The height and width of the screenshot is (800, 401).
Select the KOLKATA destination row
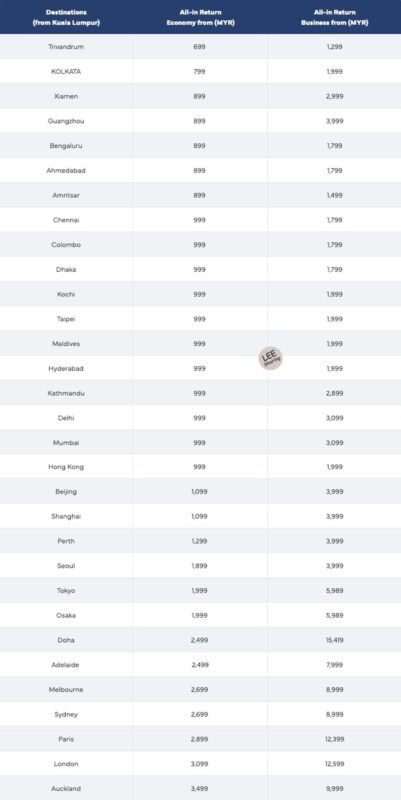(x=200, y=71)
